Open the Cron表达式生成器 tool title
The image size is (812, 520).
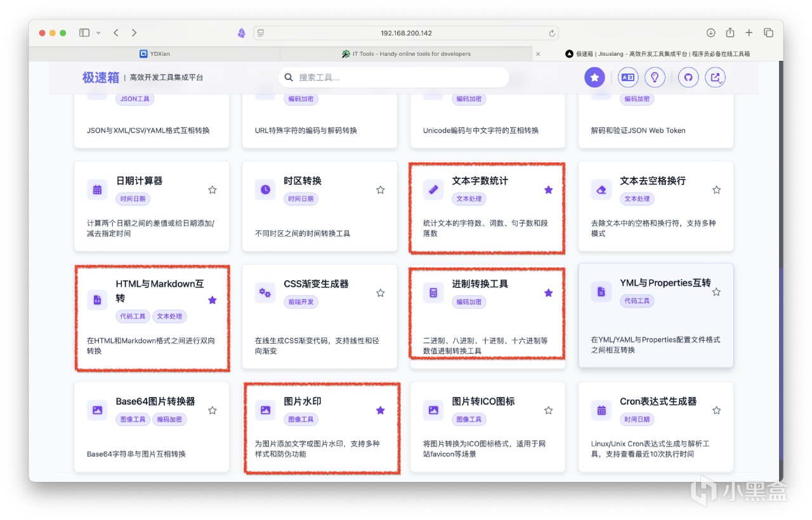pos(658,401)
